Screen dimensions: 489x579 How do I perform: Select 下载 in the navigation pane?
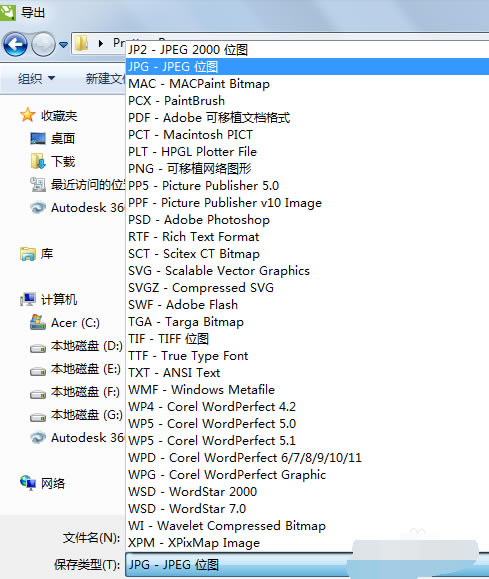tap(52, 161)
